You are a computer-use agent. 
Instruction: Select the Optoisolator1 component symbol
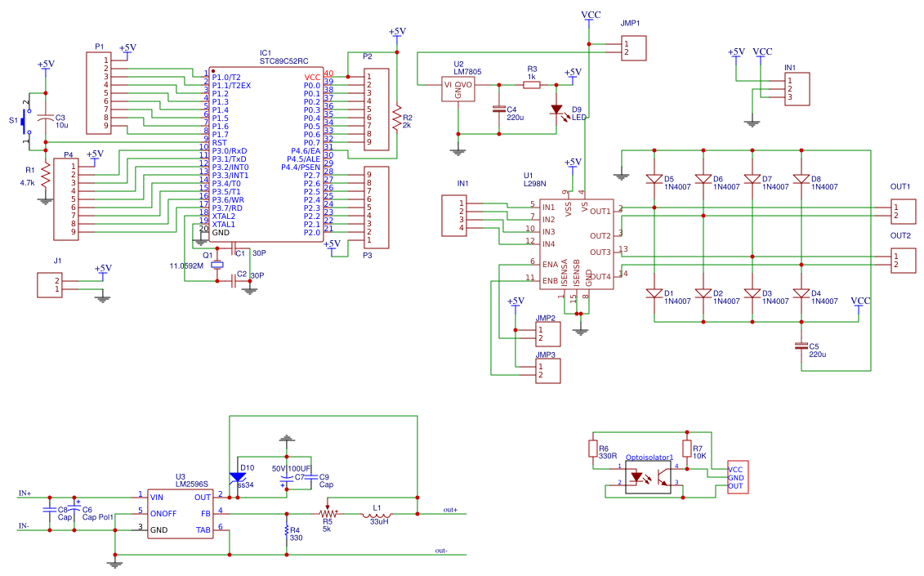click(x=648, y=477)
